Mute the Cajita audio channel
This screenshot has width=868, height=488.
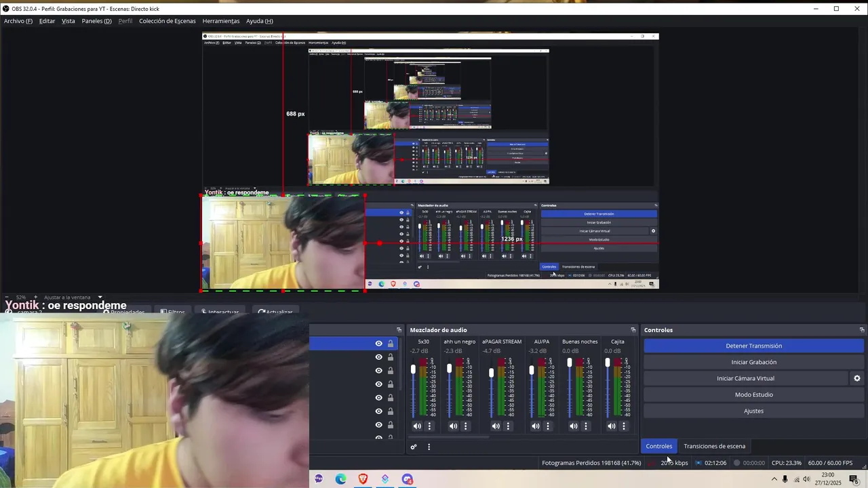tap(612, 426)
